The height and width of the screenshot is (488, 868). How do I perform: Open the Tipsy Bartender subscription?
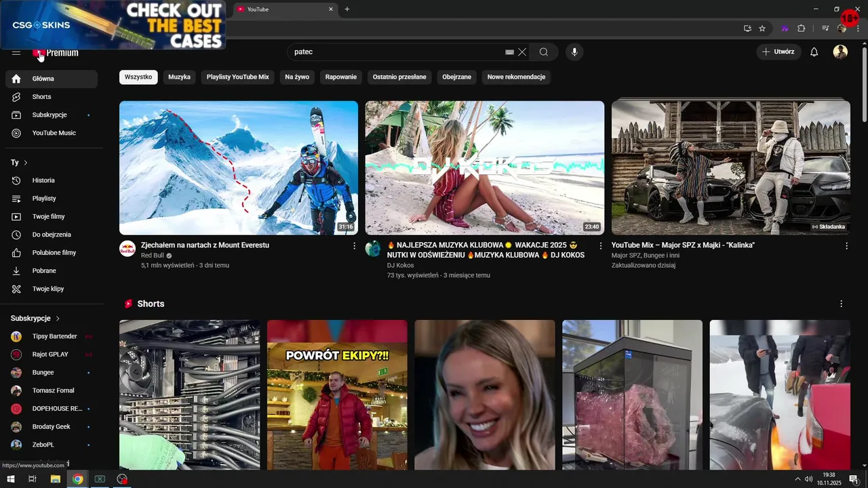coord(52,336)
